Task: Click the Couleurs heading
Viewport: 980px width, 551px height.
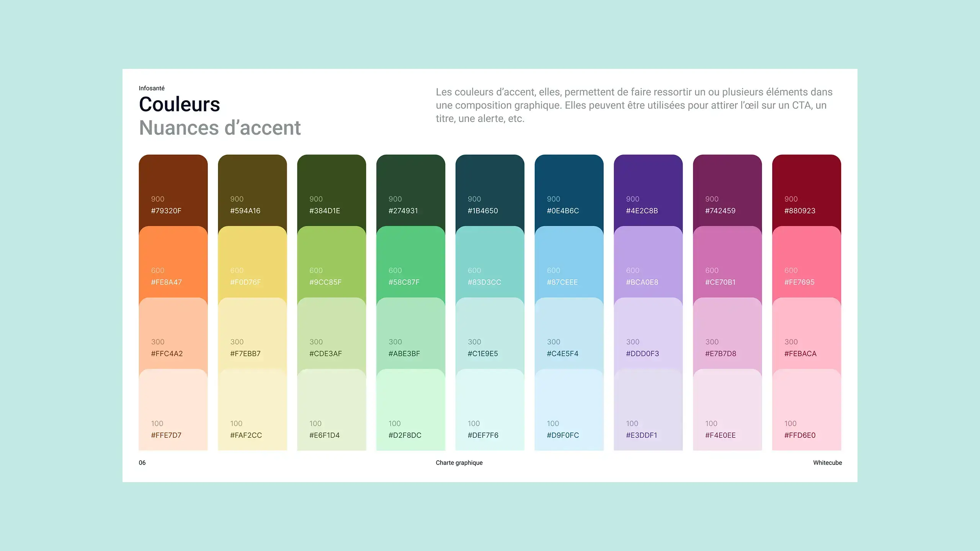Action: pyautogui.click(x=180, y=104)
